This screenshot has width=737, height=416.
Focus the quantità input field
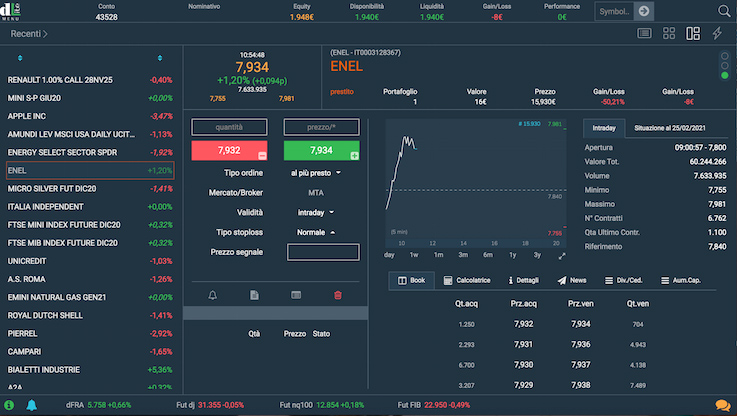point(229,127)
